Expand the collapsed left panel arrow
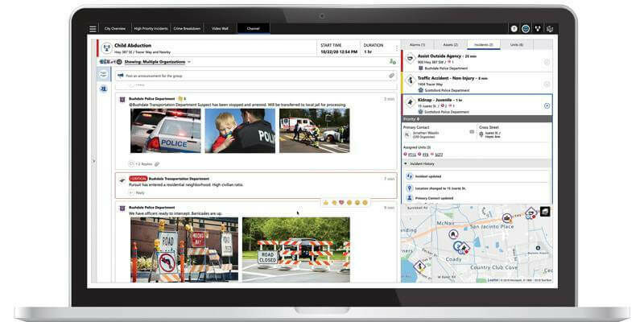 point(93,161)
